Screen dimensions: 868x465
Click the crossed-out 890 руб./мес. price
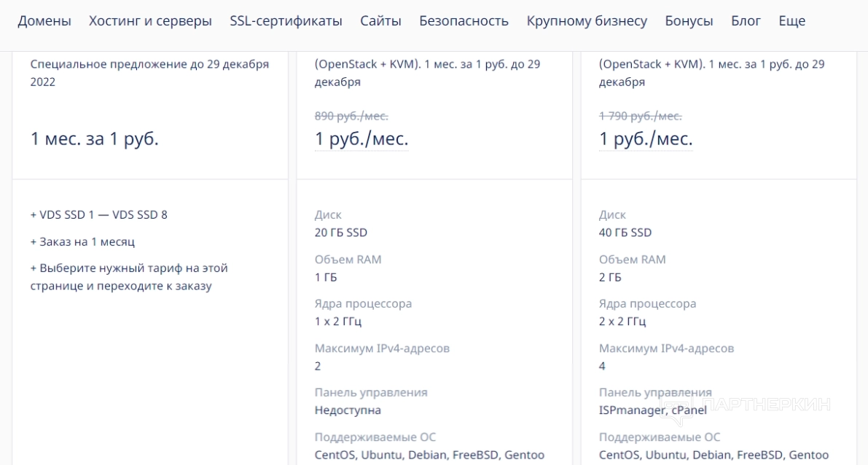click(x=351, y=116)
